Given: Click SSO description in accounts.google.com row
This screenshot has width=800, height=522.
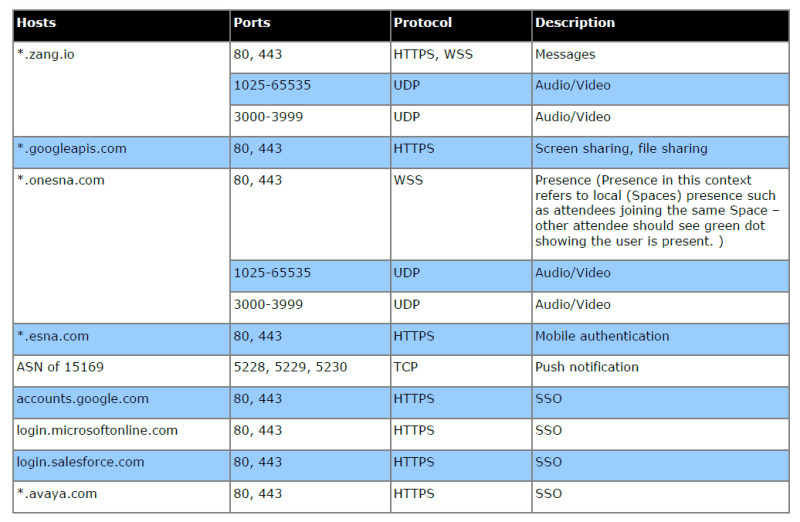Looking at the screenshot, I should click(661, 403).
